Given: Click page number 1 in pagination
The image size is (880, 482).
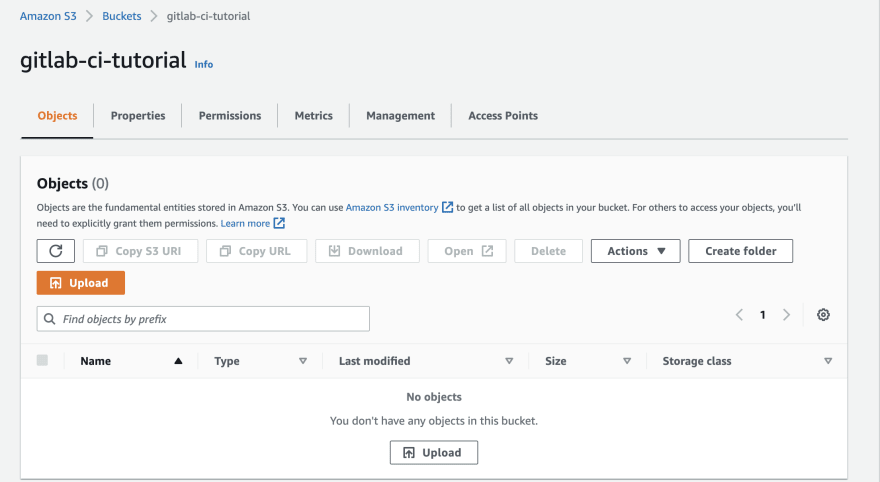Looking at the screenshot, I should (763, 315).
